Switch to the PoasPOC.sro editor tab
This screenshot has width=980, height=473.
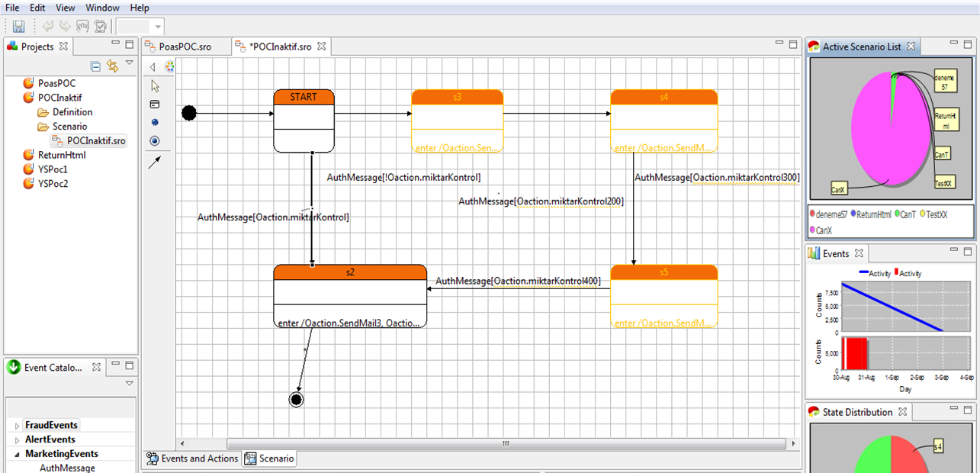[x=185, y=47]
